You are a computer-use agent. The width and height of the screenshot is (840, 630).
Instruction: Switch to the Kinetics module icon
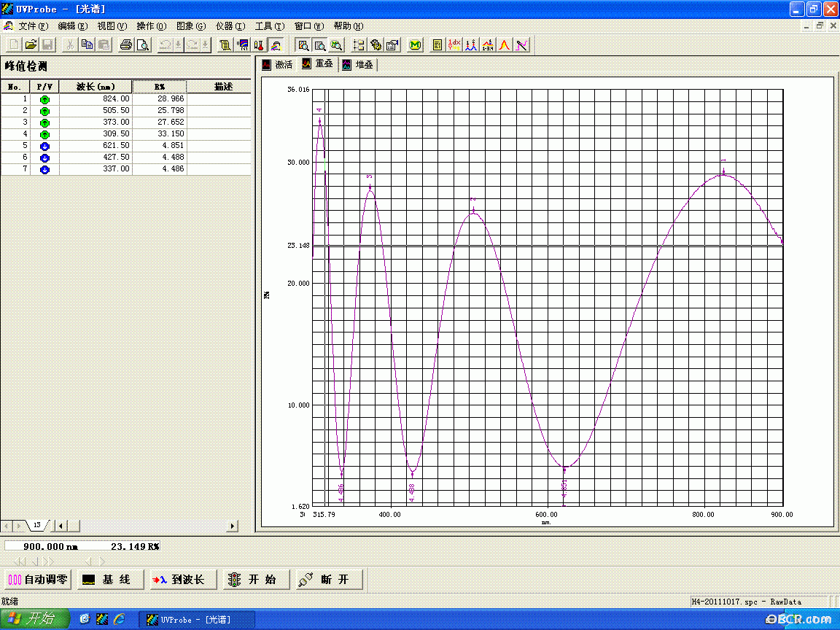tap(243, 45)
